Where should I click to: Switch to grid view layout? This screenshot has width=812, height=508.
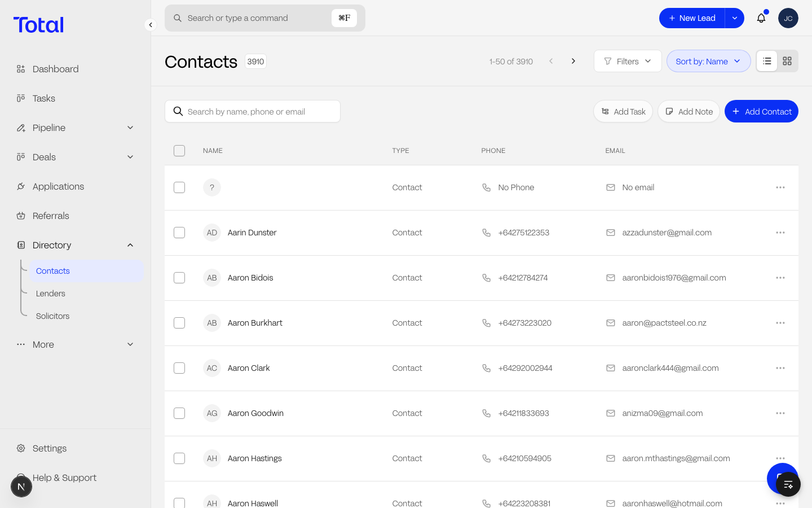click(787, 61)
